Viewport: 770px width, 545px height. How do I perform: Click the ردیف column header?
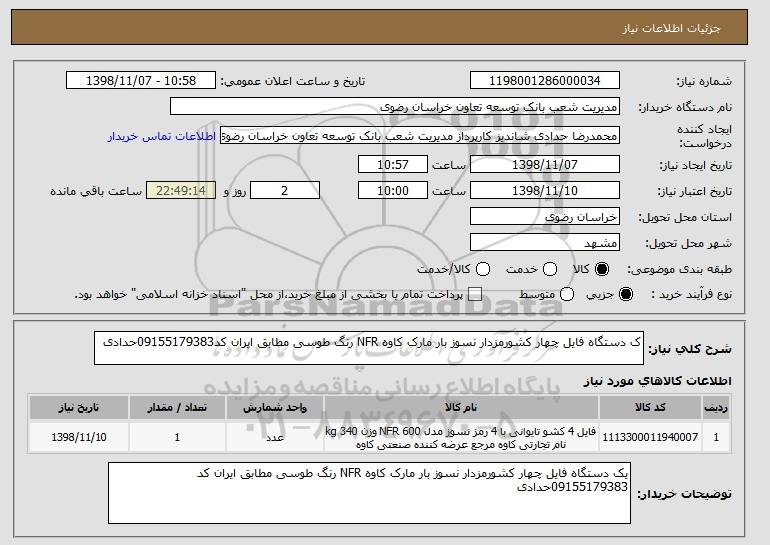click(x=716, y=408)
